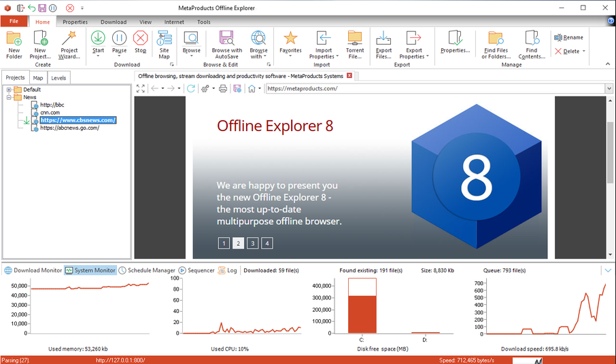Viewport: 616px width, 364px height.
Task: Click the quick access pause icon
Action: coord(52,8)
